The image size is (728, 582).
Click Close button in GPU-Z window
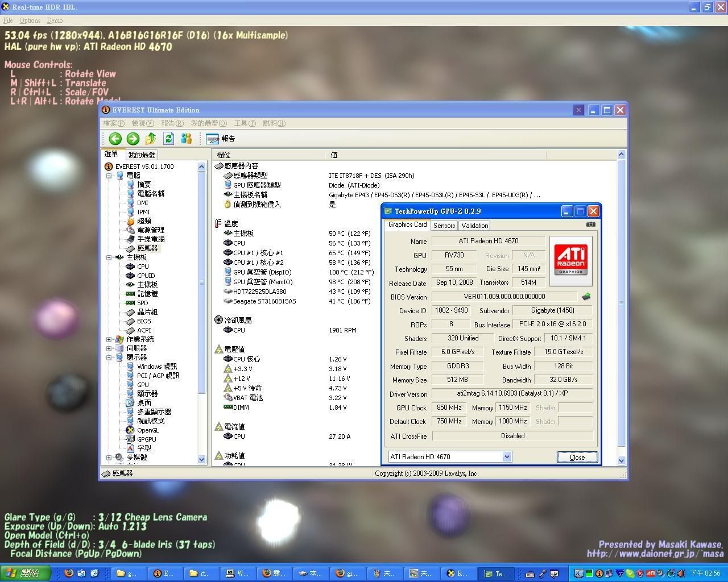click(577, 457)
